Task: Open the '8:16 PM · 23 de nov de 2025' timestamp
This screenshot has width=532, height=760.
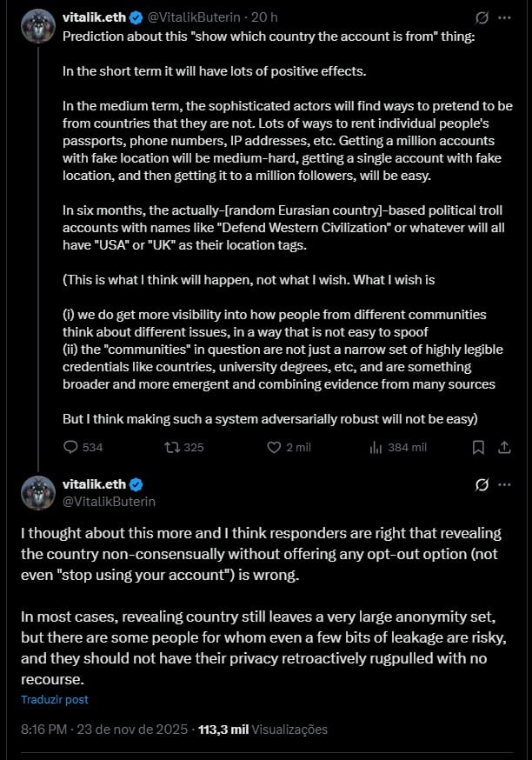Action: [x=104, y=730]
